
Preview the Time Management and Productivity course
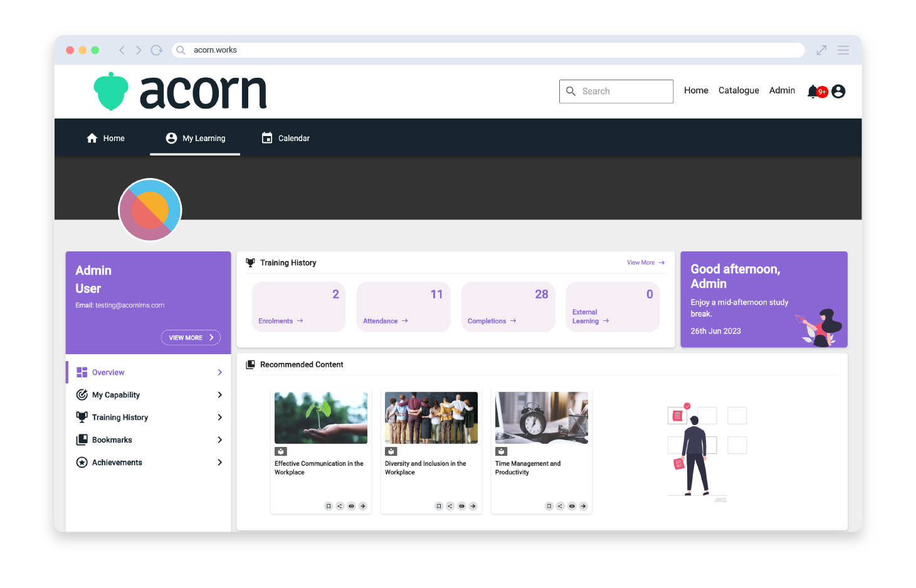(x=571, y=506)
